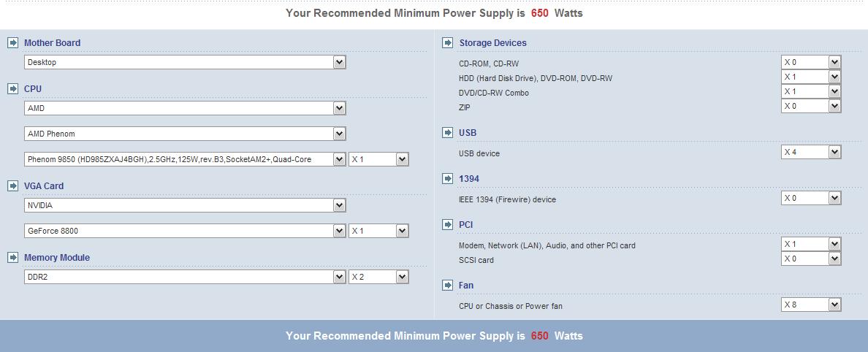Screen dimensions: 868x352
Task: Change the fan quantity X 8 dropdown
Action: [x=834, y=305]
